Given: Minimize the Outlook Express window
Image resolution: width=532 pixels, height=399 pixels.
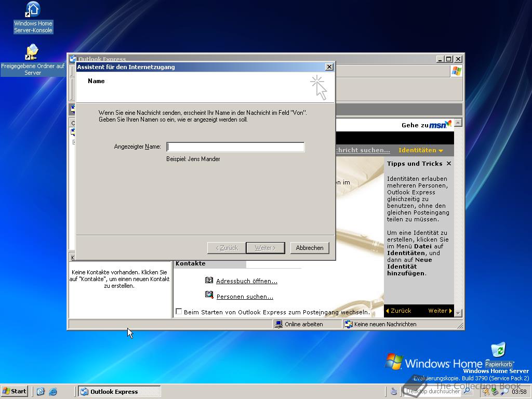Looking at the screenshot, I should point(440,59).
